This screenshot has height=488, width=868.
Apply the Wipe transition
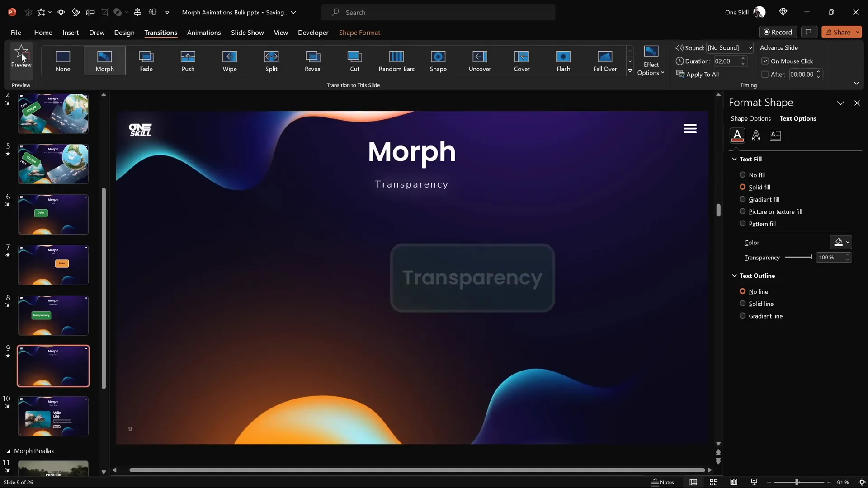(x=230, y=61)
